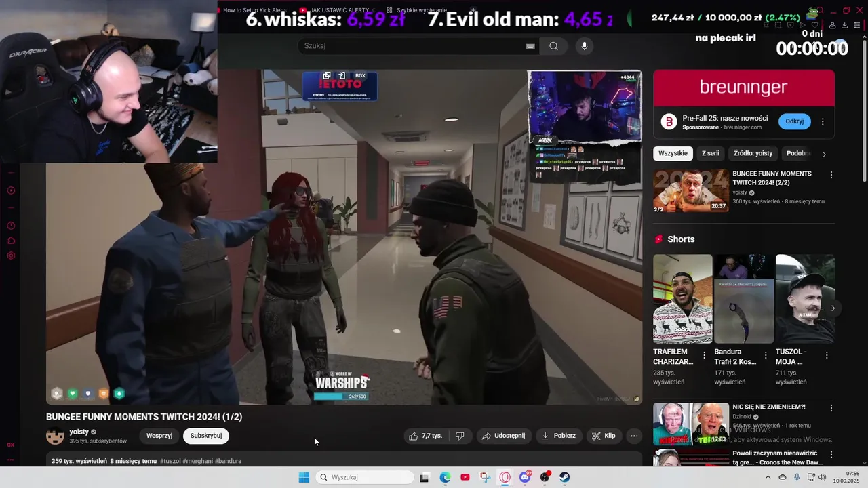Open options menu for the breuninger ad
Image resolution: width=868 pixels, height=488 pixels.
tap(823, 121)
